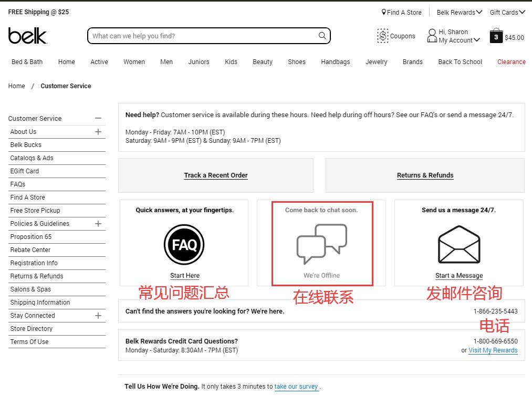Open Rebate Center sidebar item

point(30,250)
